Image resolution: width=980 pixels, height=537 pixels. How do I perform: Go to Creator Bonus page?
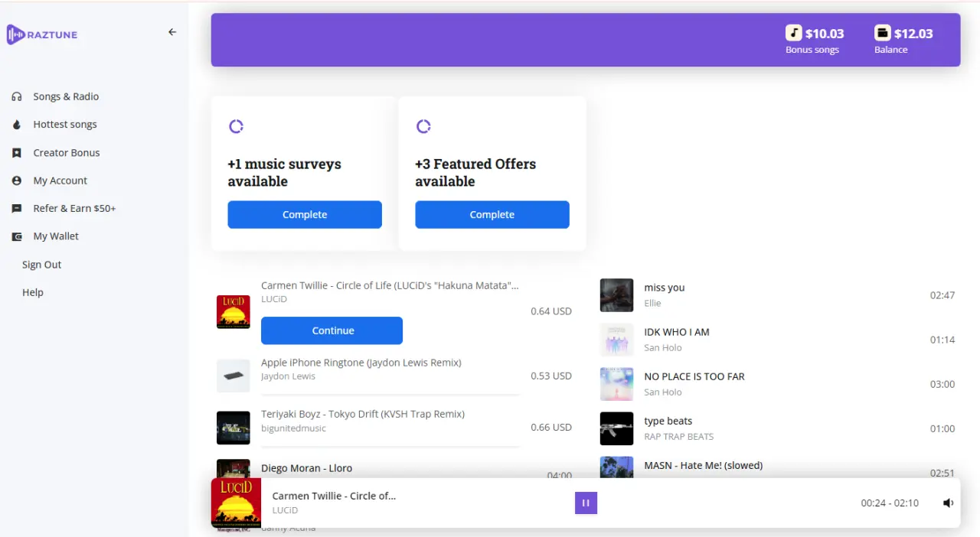tap(67, 153)
